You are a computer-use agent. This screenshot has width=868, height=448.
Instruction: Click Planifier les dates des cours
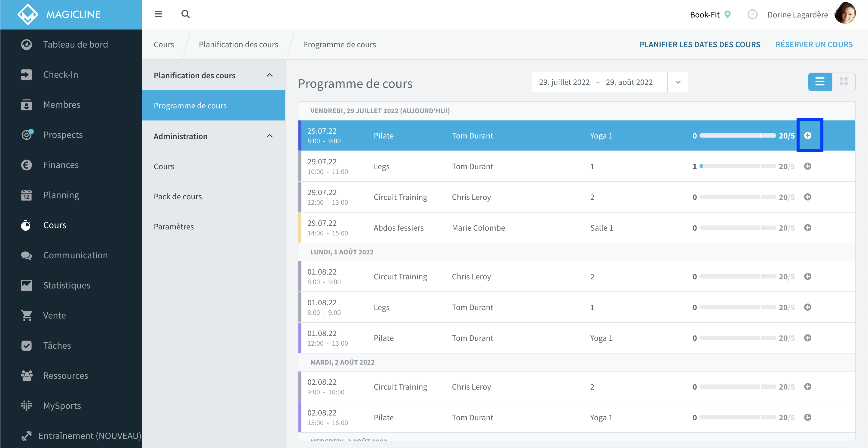pos(700,45)
